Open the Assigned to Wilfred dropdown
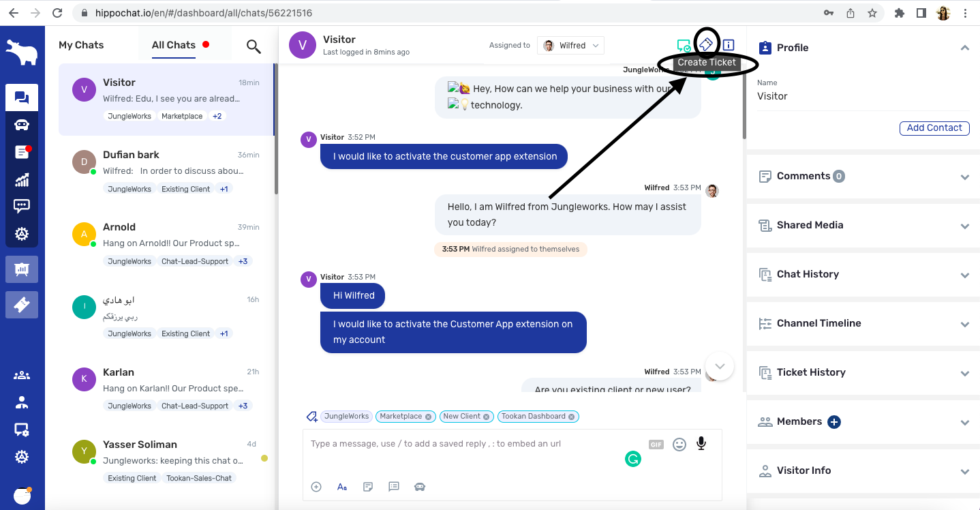This screenshot has width=980, height=510. click(x=570, y=46)
